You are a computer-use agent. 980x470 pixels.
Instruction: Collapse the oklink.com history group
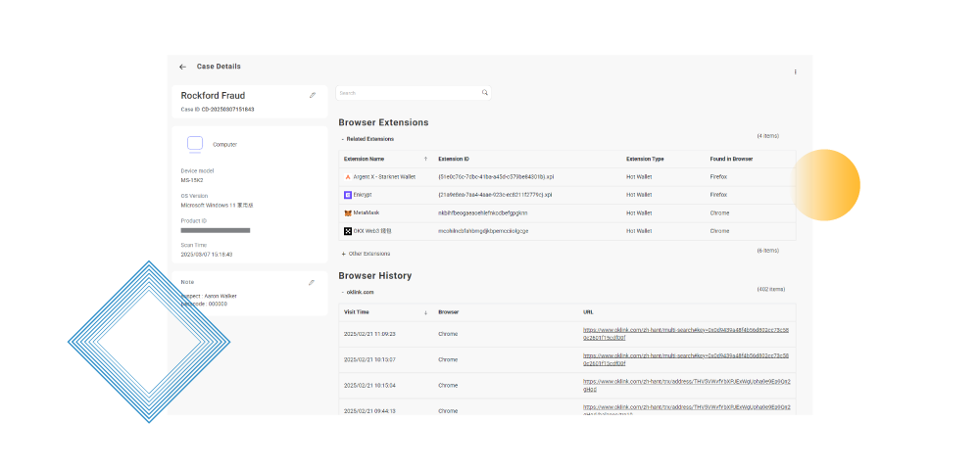point(342,292)
